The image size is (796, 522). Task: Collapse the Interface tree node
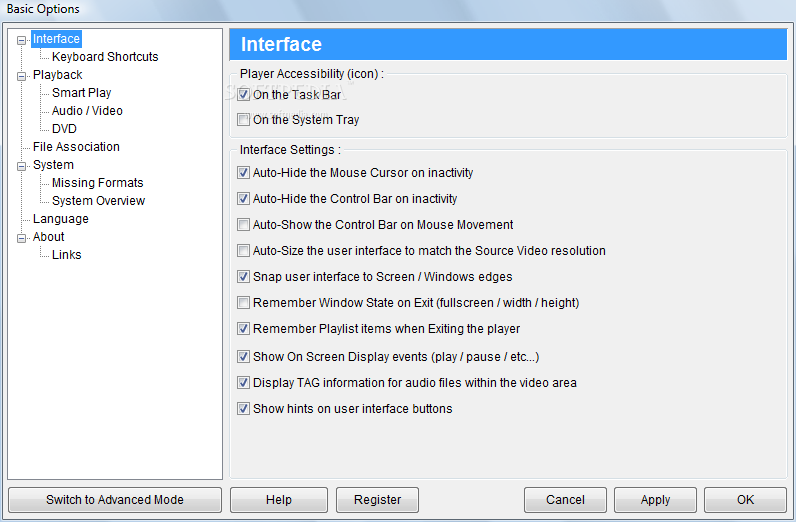point(21,40)
